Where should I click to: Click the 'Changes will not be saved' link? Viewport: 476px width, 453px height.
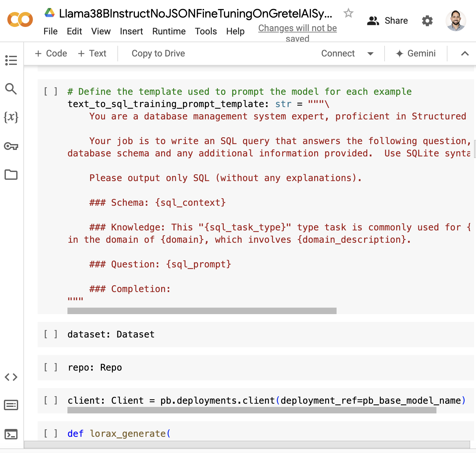tap(297, 28)
